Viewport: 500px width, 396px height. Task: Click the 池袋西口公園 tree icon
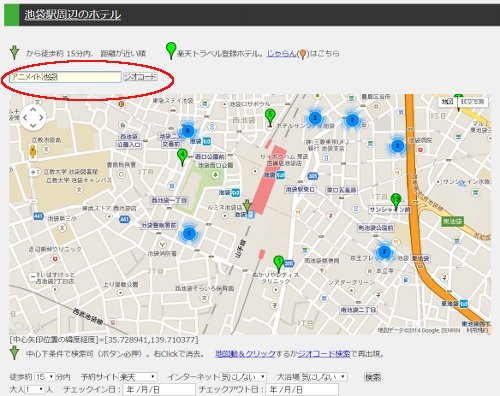(x=215, y=175)
